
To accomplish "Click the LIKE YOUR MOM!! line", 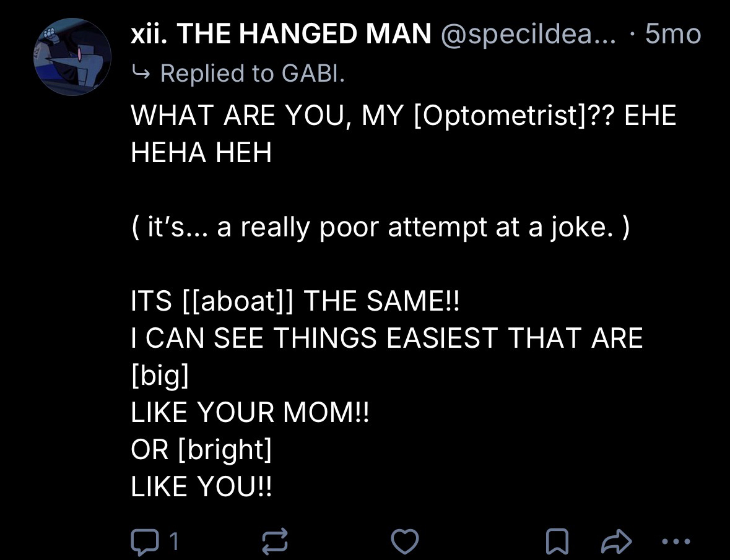I will tap(250, 413).
